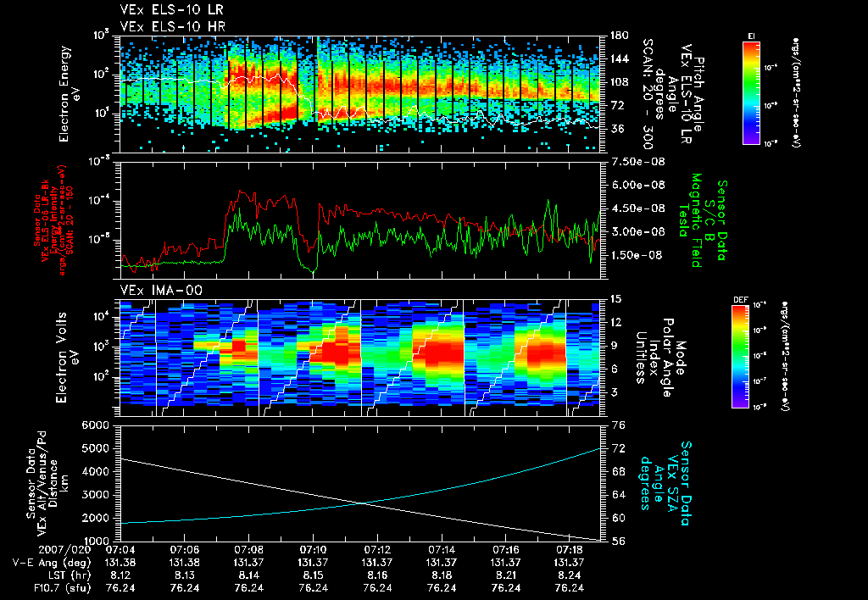The image size is (868, 600).
Task: Click the 07:12 time axis label
Action: 377,551
